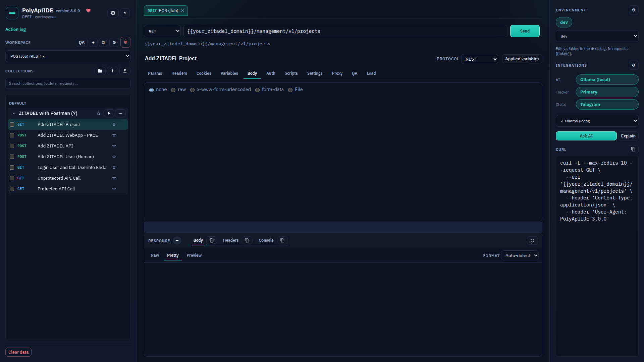Duplicate workspace with the copy icon
644x362 pixels.
(103, 43)
